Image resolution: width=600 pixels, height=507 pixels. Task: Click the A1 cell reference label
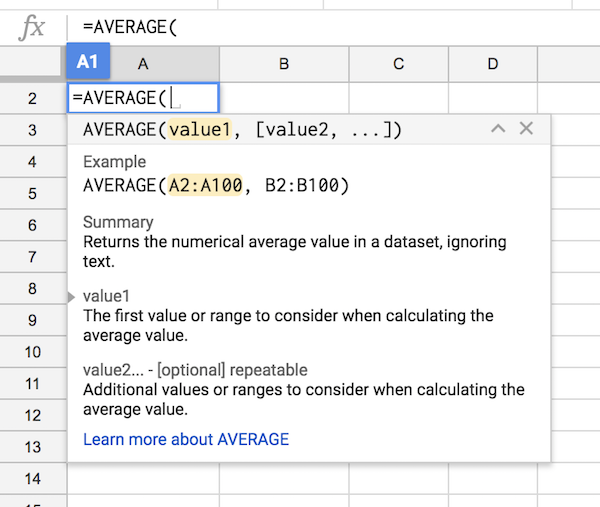tap(88, 61)
